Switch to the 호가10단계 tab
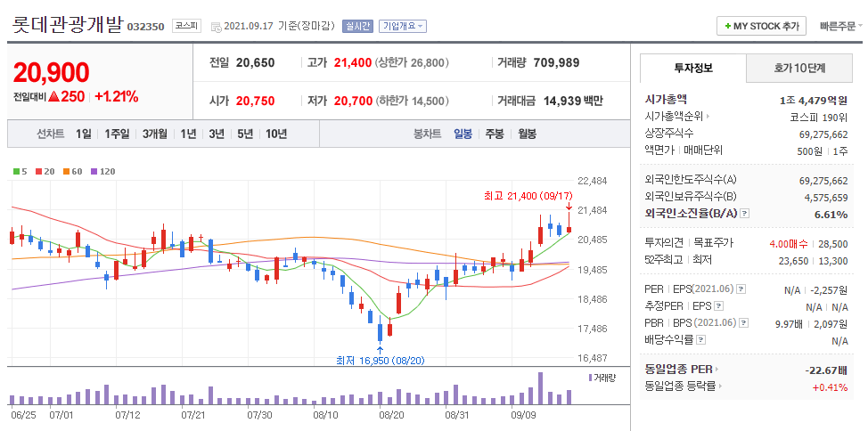The width and height of the screenshot is (868, 431). pos(799,68)
